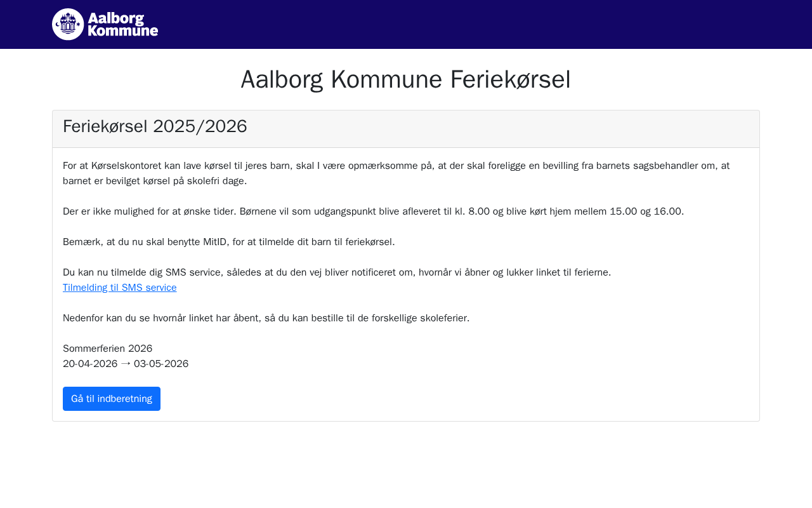Click the Aalborg Kommune logo wordmark
This screenshot has height=508, width=812.
123,24
